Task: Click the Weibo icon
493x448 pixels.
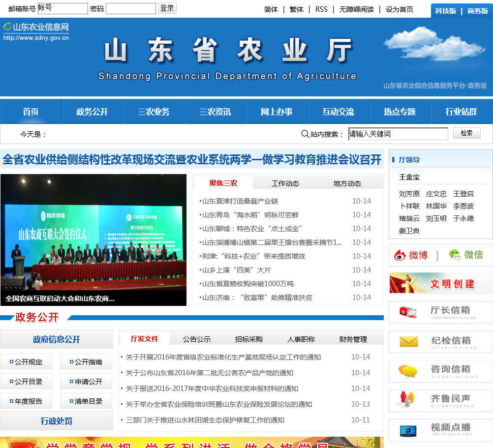Action: tap(400, 255)
